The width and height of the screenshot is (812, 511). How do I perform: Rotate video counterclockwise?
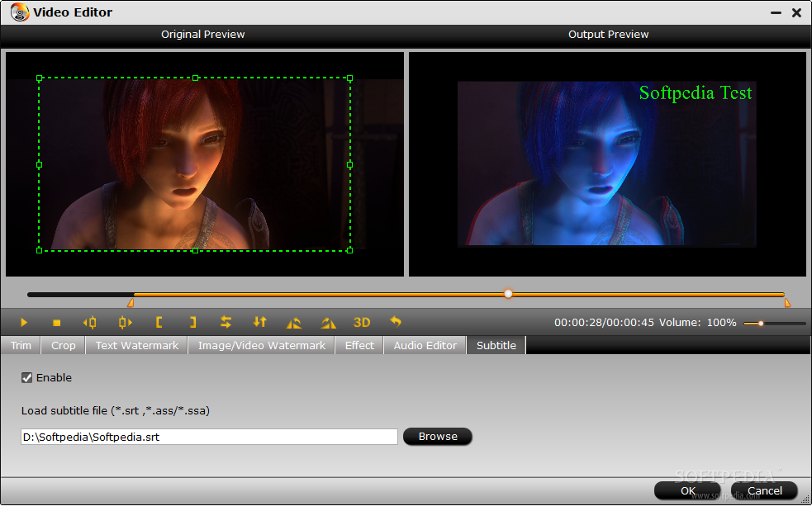tap(293, 323)
